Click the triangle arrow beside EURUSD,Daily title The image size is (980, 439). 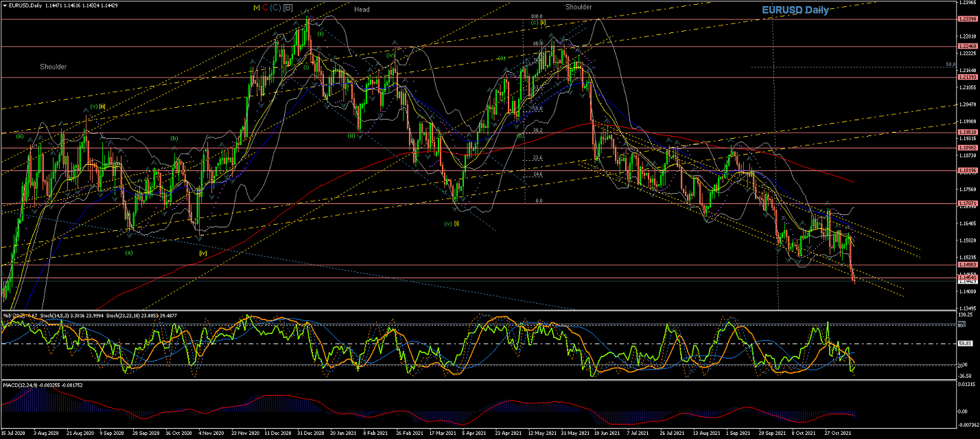[5, 5]
